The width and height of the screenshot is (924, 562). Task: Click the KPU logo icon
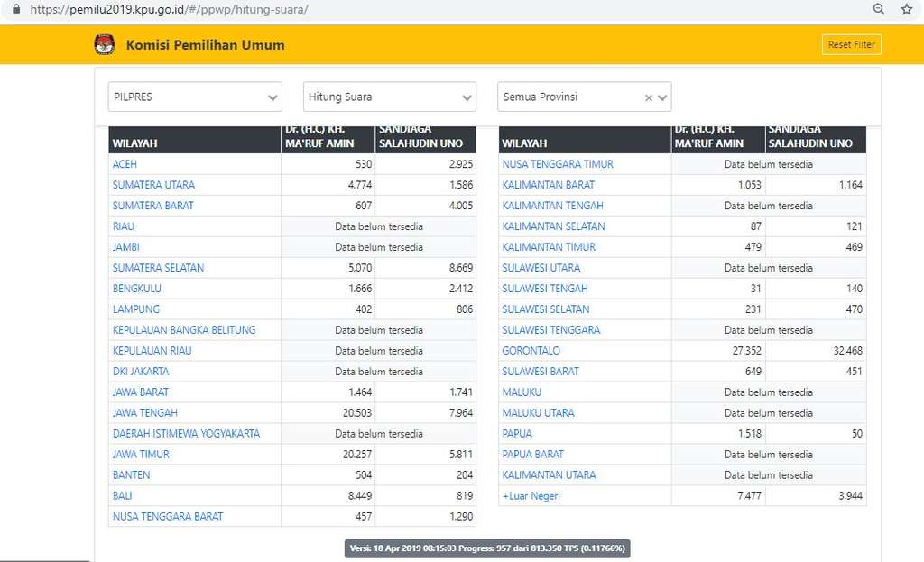(x=105, y=45)
